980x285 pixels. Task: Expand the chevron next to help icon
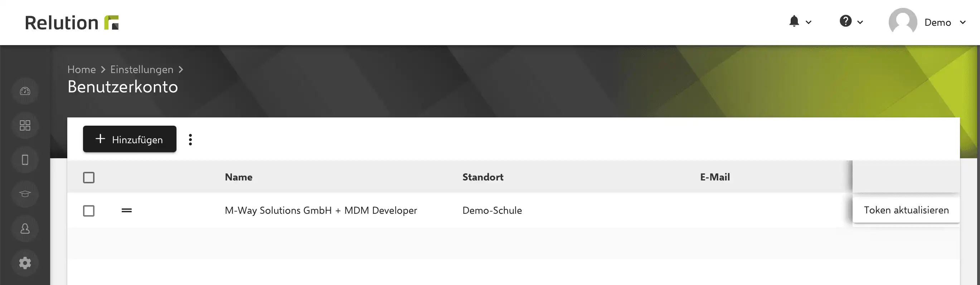pos(860,23)
